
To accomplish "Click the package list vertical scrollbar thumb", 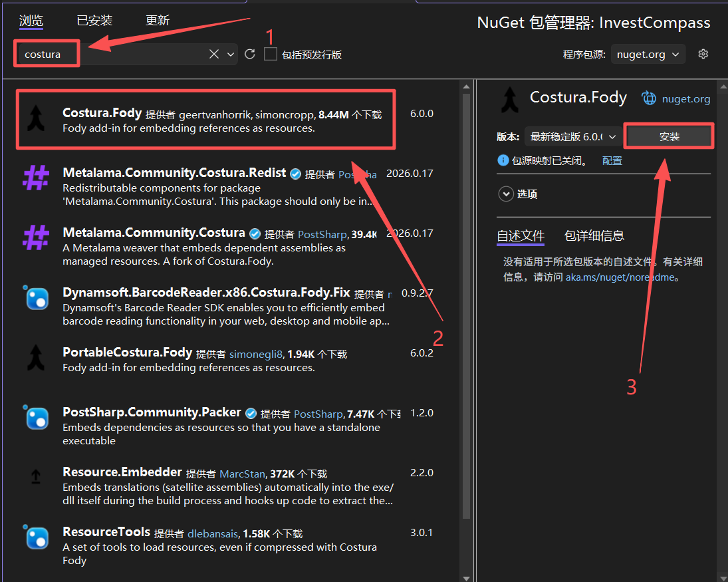I will point(466,307).
